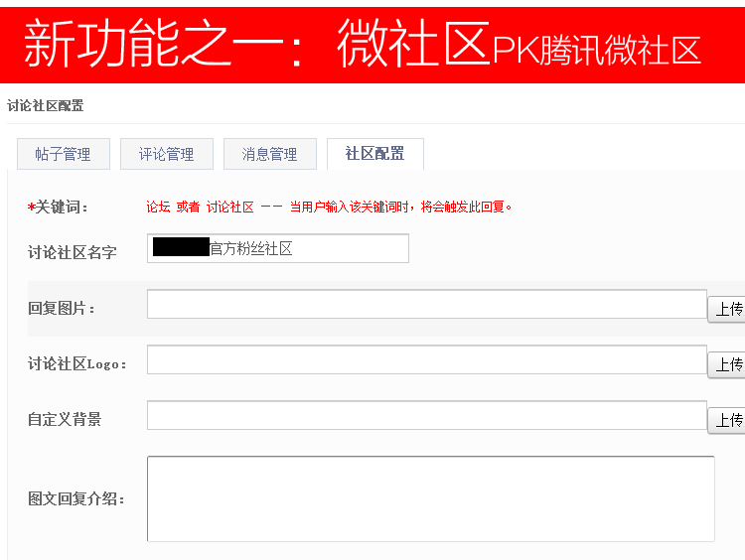Click the 图文回复介绍 label

[76, 498]
